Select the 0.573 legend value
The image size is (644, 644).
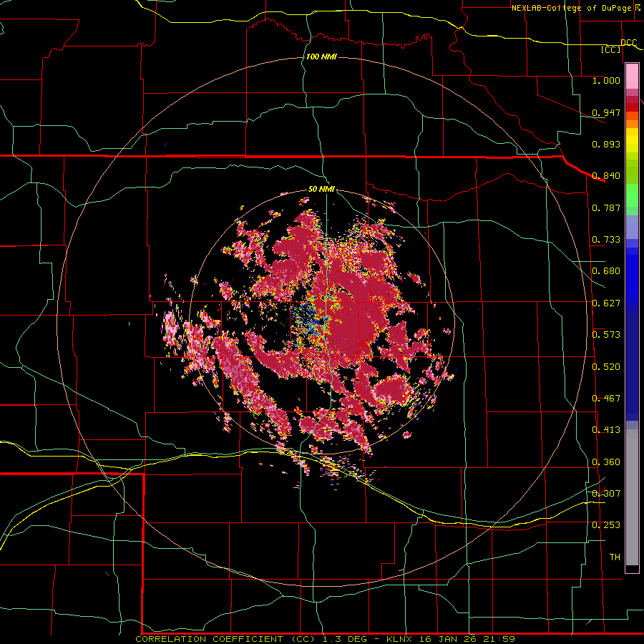tap(606, 335)
